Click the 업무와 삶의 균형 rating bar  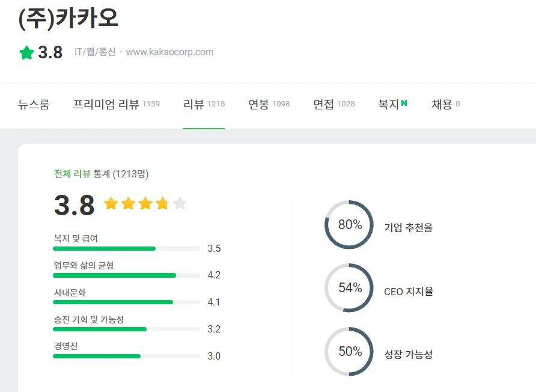(x=125, y=275)
